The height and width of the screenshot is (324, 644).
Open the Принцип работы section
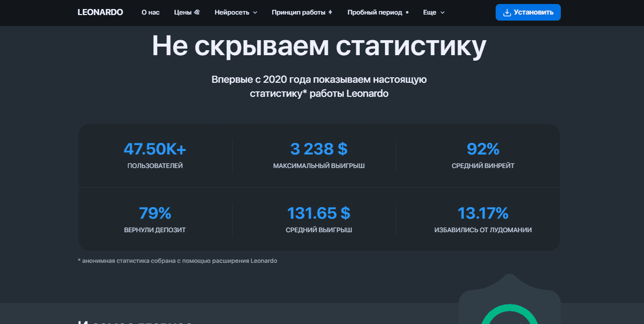(x=298, y=12)
